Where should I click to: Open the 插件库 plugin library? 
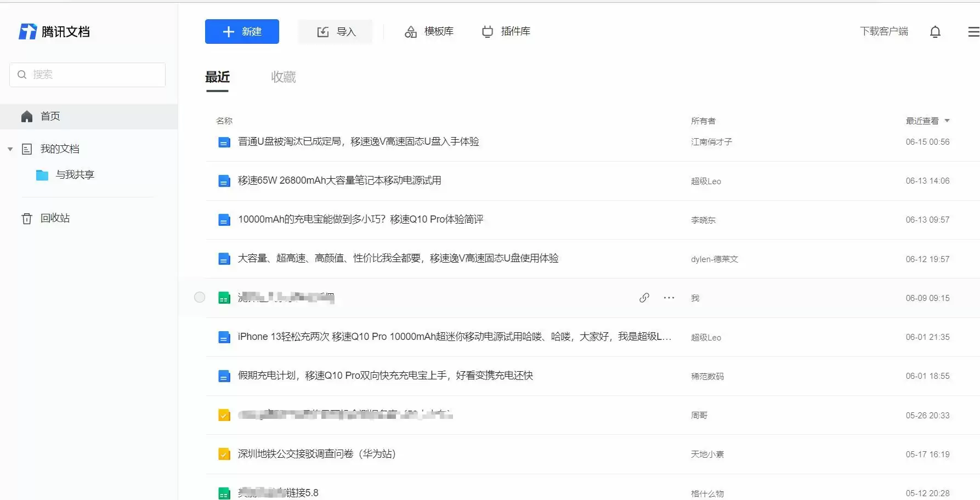(506, 31)
